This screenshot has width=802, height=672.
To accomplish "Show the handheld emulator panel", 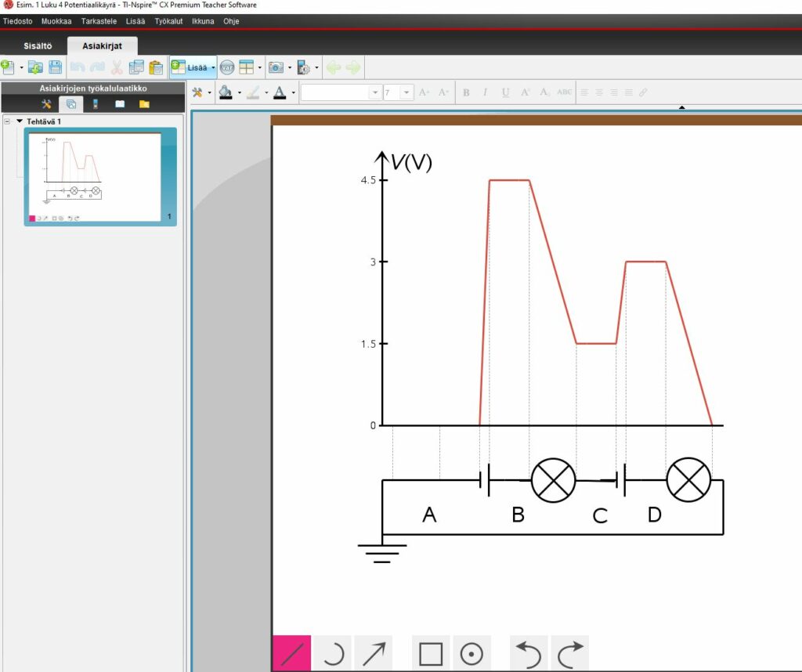I will click(96, 104).
